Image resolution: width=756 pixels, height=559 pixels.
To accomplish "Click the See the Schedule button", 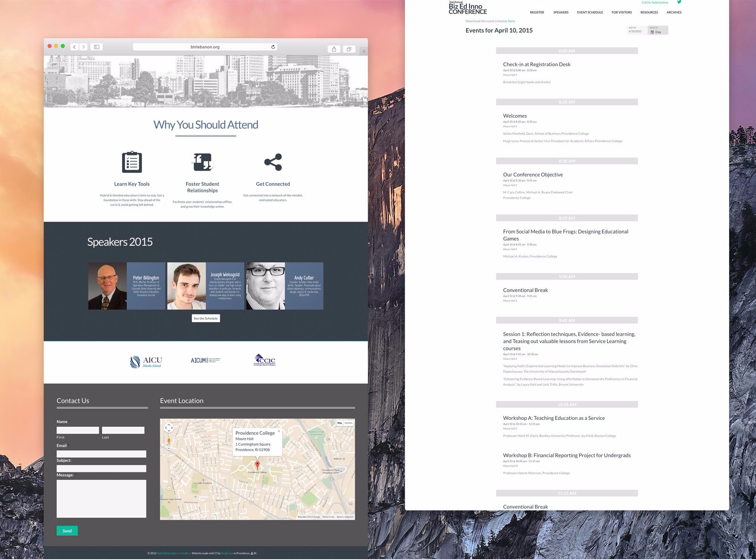I will click(206, 318).
